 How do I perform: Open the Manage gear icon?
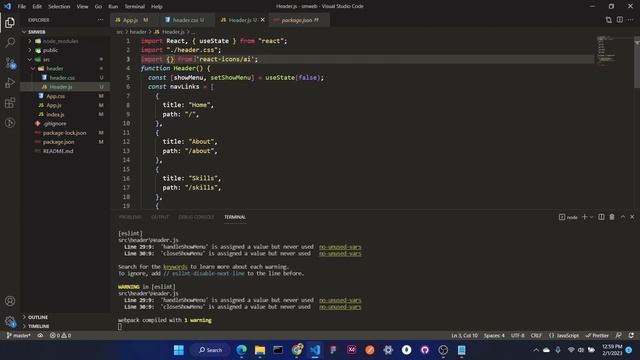pos(10,321)
